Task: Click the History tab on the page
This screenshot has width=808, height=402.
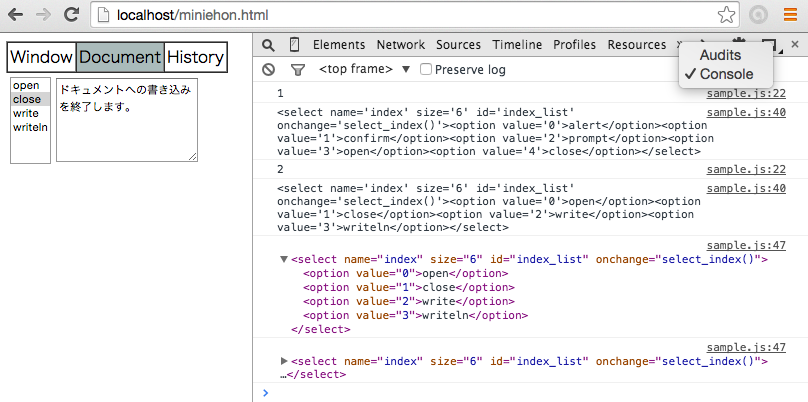Action: coord(195,57)
